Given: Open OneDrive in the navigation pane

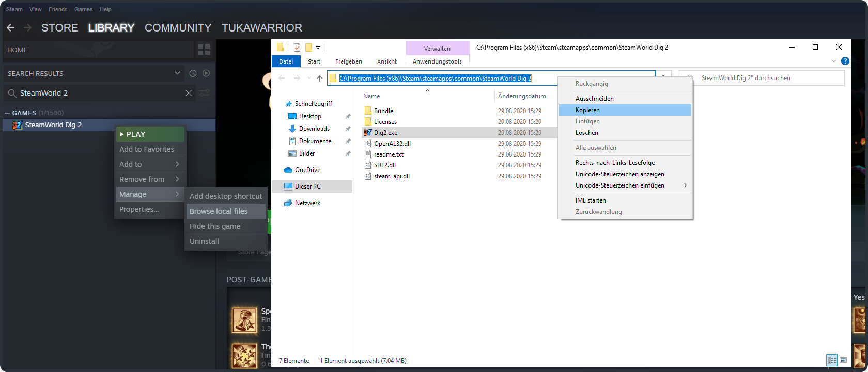Looking at the screenshot, I should pos(307,170).
